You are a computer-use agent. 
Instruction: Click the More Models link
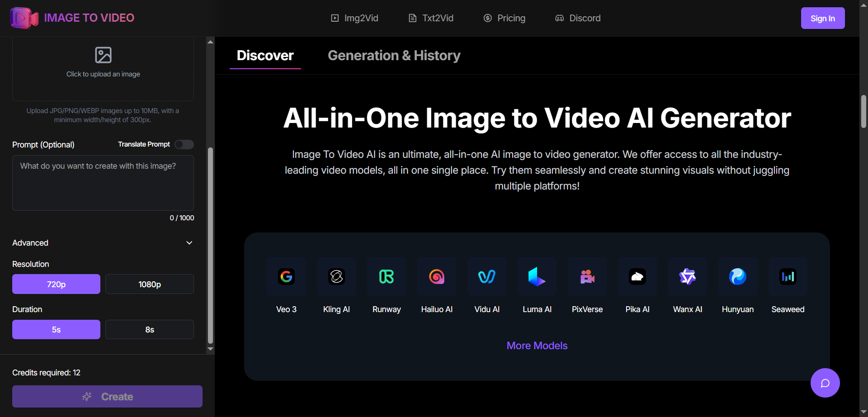537,346
